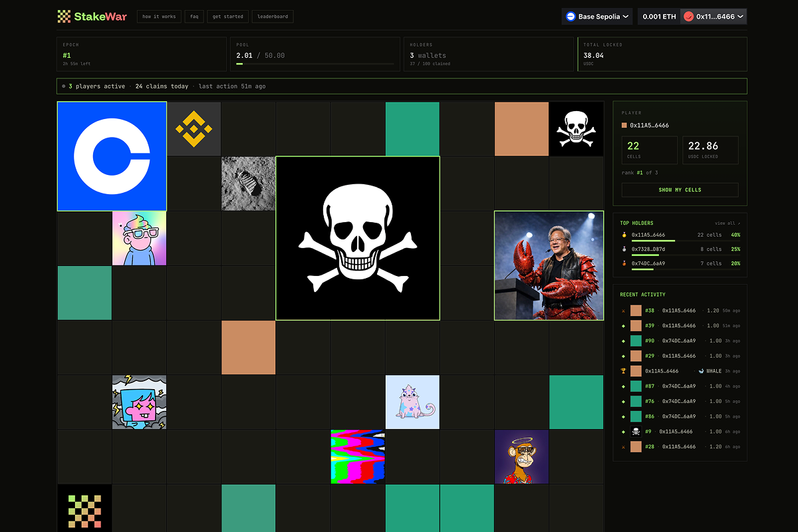
Task: Click the 'EPOCH #1' stat card
Action: [142, 54]
